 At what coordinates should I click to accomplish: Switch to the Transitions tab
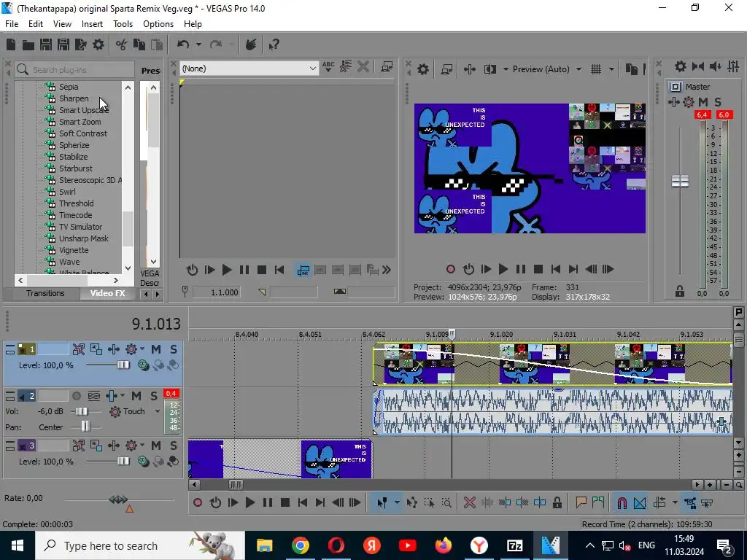click(x=45, y=293)
